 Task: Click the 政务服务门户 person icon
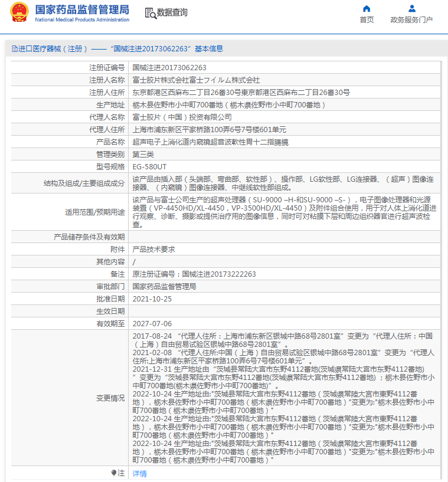coord(412,9)
